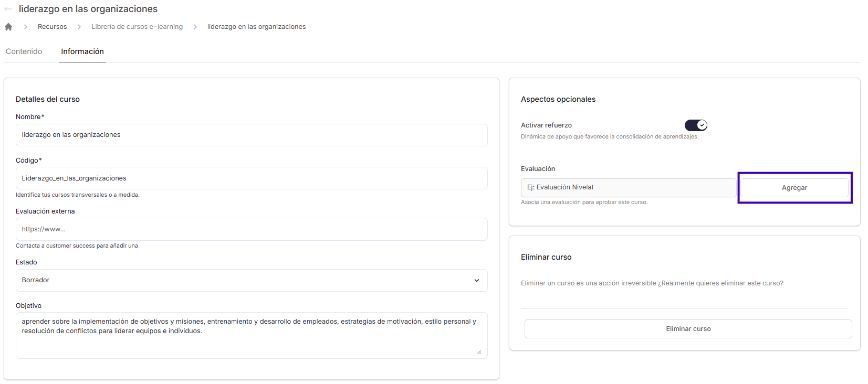This screenshot has width=868, height=384.
Task: Click the resize handle of Objetivo textarea
Action: click(479, 352)
